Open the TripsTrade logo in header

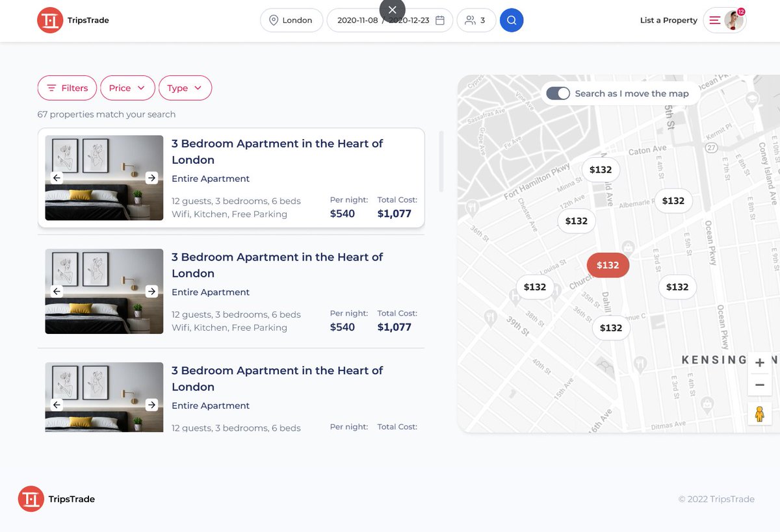pyautogui.click(x=73, y=20)
